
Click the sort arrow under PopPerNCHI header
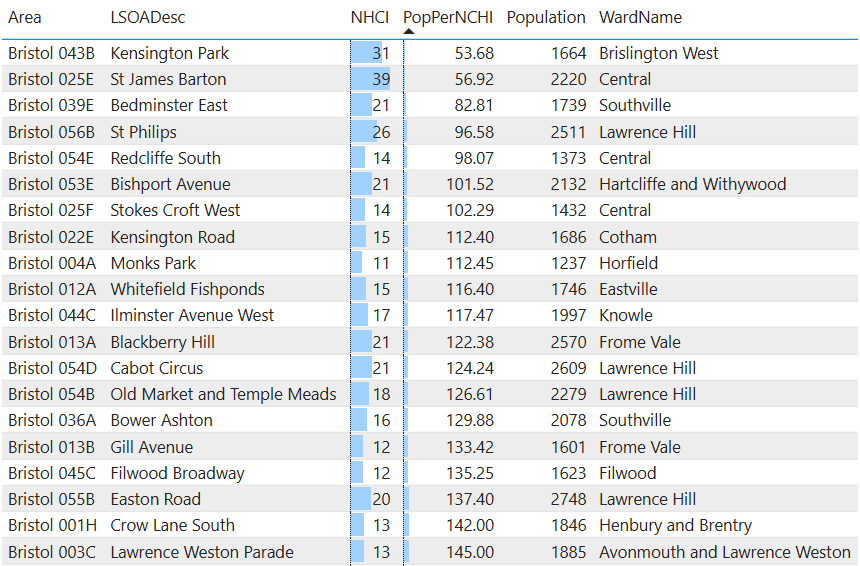pos(408,31)
